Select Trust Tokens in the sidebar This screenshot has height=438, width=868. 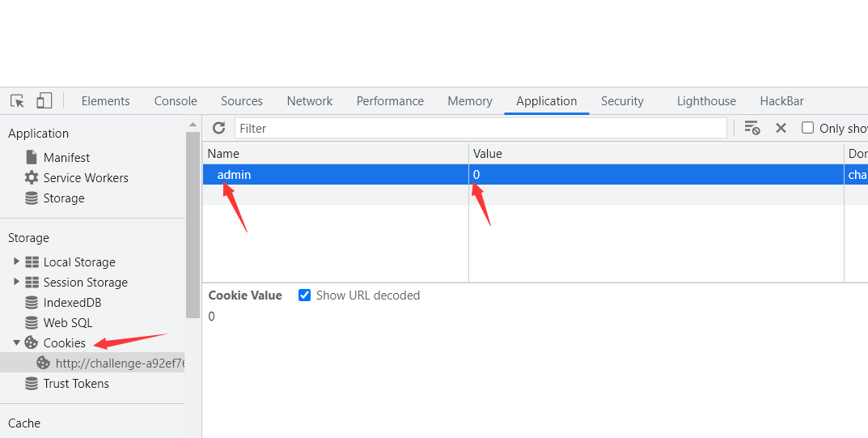pyautogui.click(x=76, y=384)
